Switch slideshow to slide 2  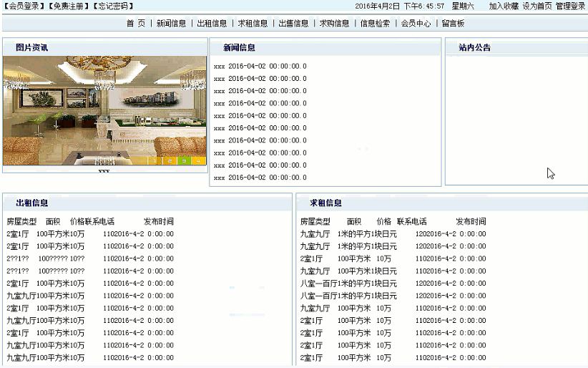coord(170,161)
